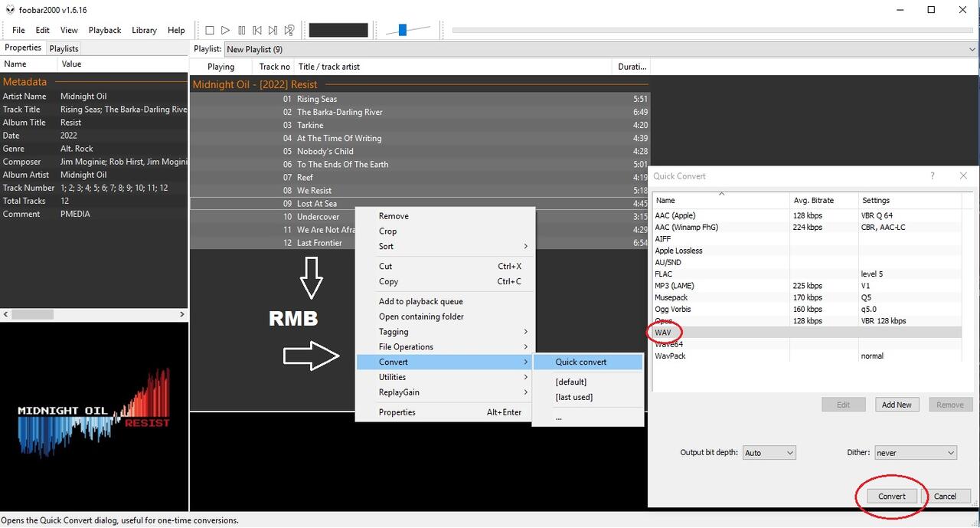Expand the ReplayGain submenu

coord(444,392)
